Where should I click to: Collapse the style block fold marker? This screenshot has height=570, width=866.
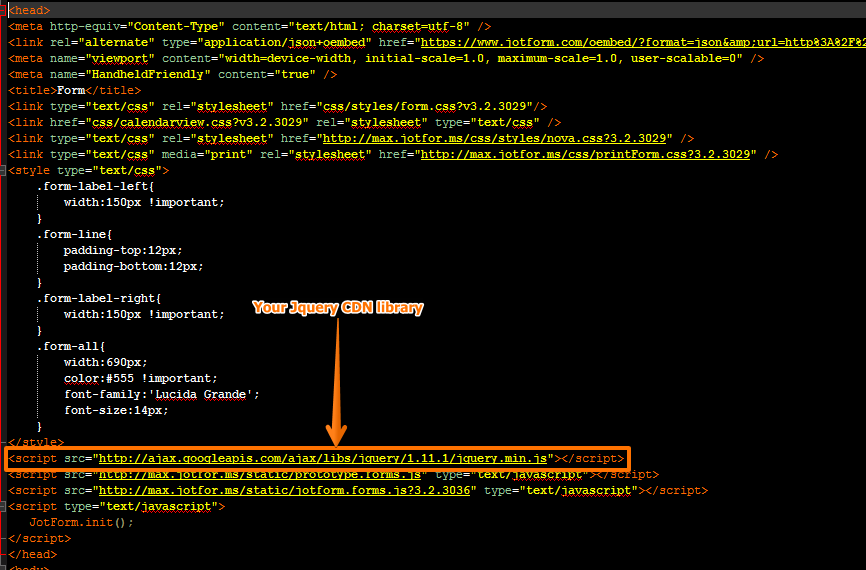point(4,170)
